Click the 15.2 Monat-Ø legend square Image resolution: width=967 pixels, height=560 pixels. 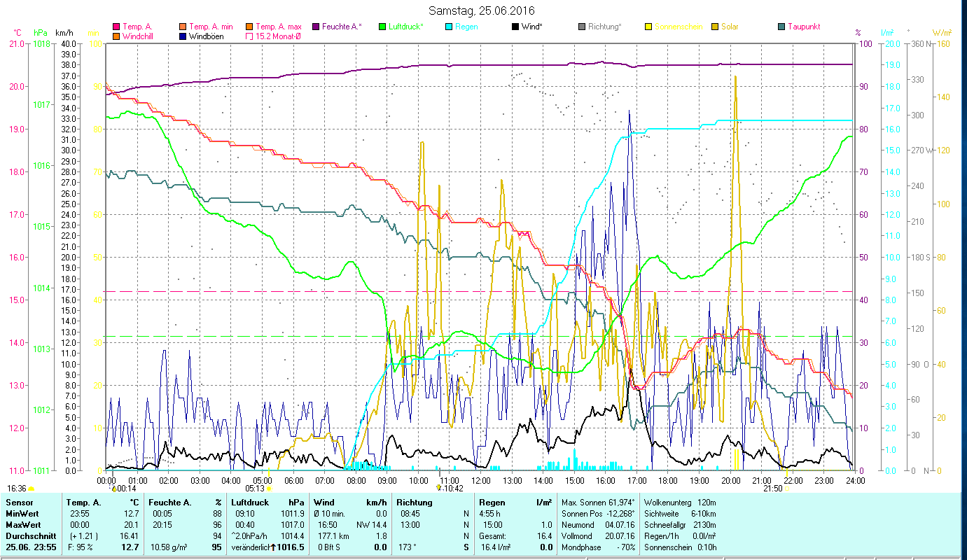tap(249, 36)
